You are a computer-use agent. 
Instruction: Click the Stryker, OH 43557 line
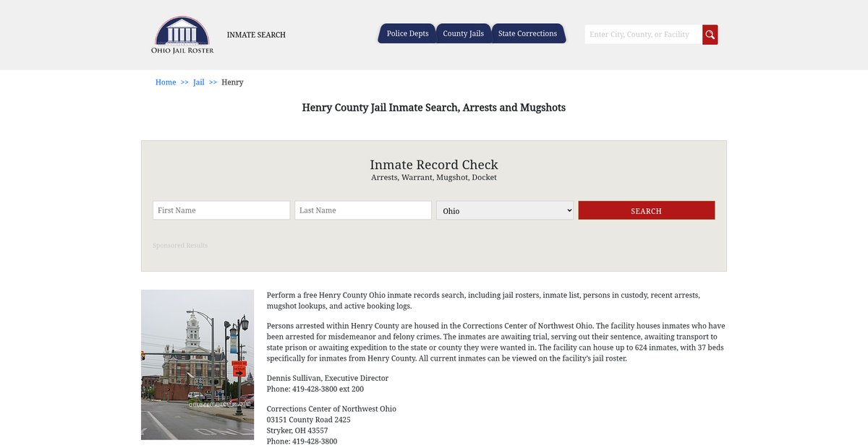pyautogui.click(x=297, y=431)
